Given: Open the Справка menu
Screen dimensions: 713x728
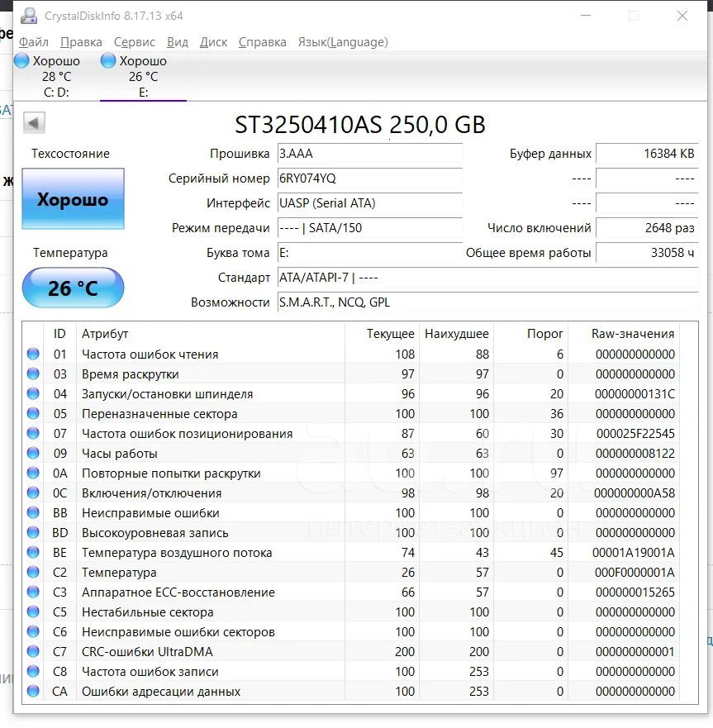Looking at the screenshot, I should point(262,42).
